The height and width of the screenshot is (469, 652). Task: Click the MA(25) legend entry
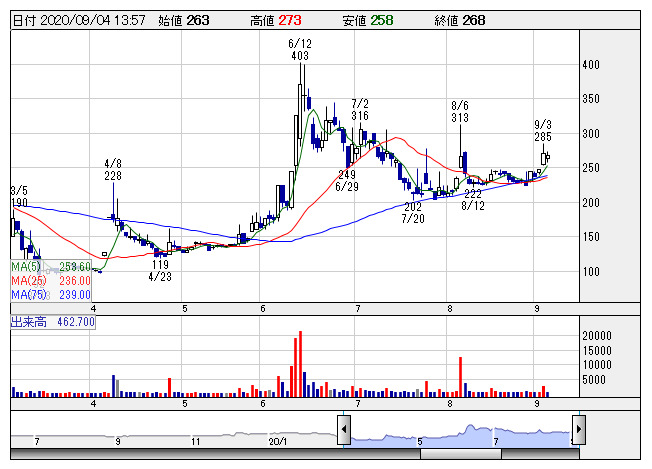(x=51, y=281)
